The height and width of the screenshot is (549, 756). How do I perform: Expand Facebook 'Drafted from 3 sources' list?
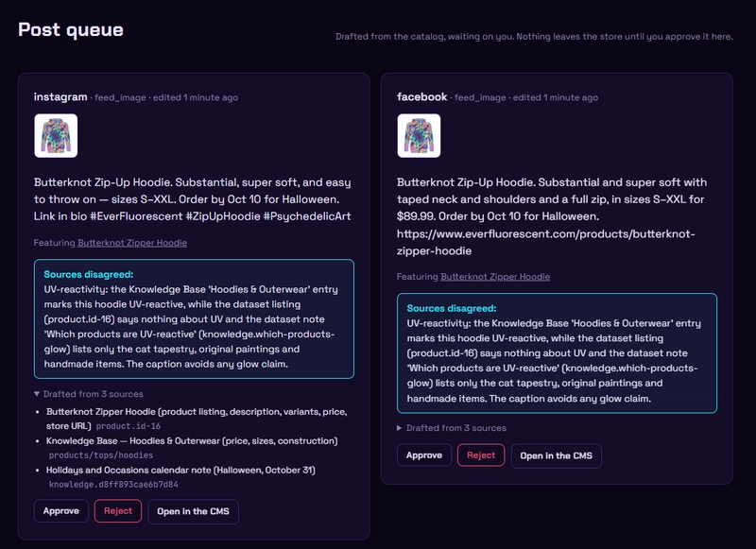point(452,427)
